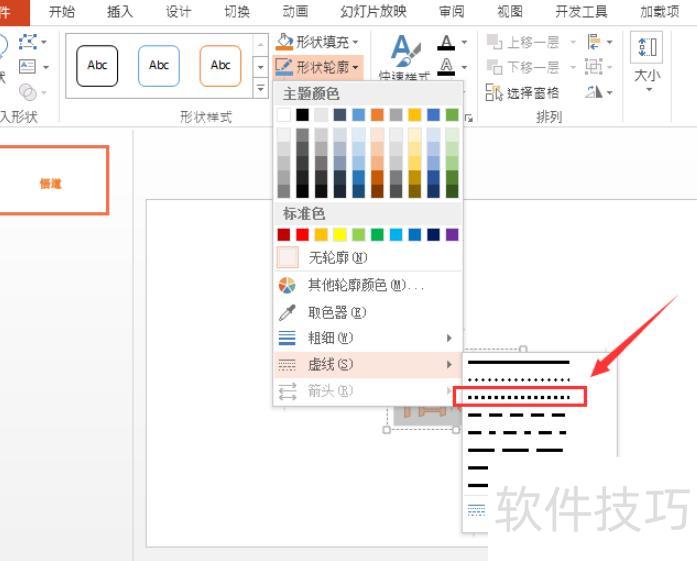Click the 形状轮廓 dropdown button
Screen dimensions: 697x561
317,67
